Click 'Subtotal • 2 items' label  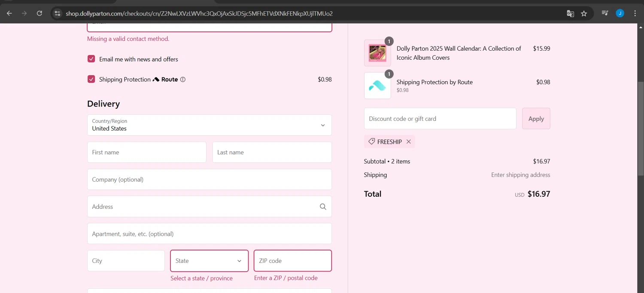pyautogui.click(x=387, y=162)
